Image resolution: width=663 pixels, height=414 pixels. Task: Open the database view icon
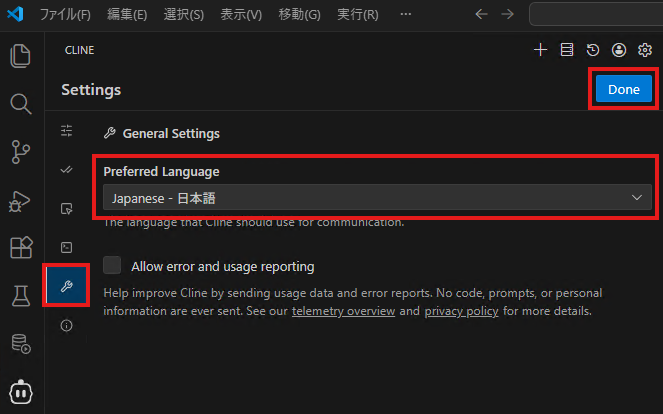21,343
